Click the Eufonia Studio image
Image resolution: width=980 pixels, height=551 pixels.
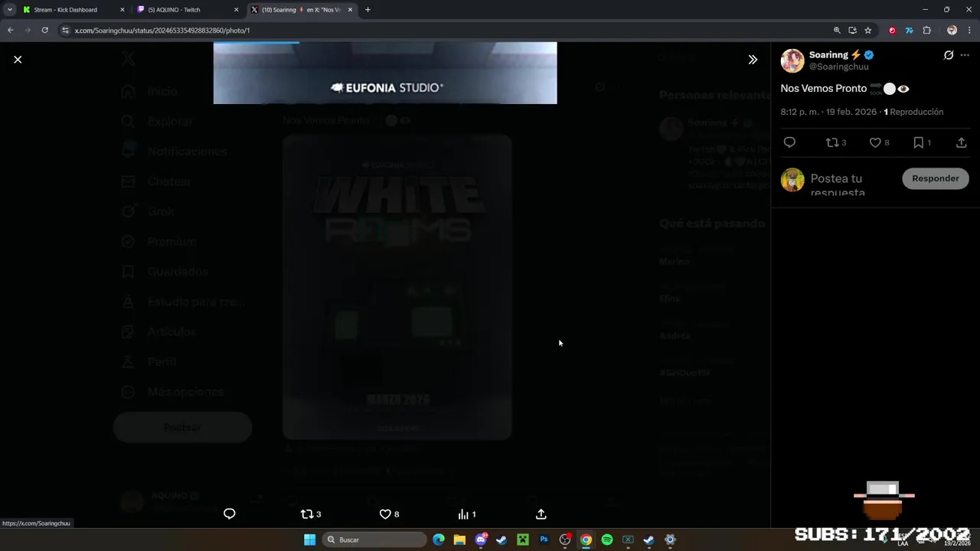(x=385, y=73)
